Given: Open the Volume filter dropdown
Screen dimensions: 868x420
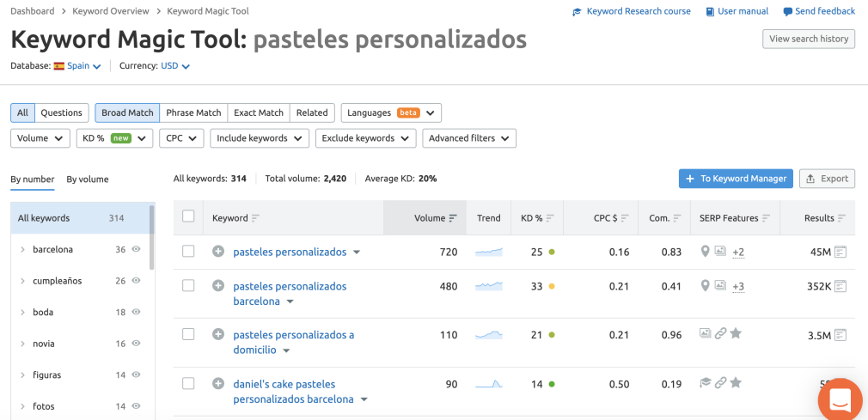Looking at the screenshot, I should [40, 138].
